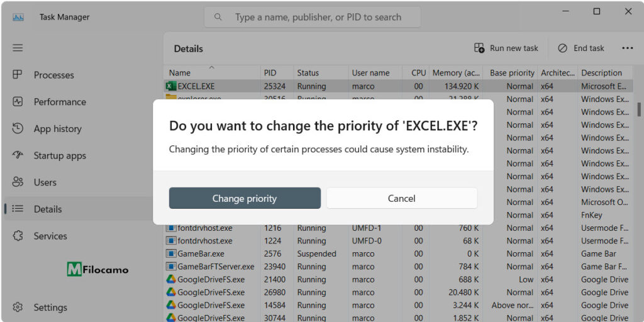Cancel the priority change dialog
Image resolution: width=644 pixels, height=322 pixels.
click(x=402, y=198)
